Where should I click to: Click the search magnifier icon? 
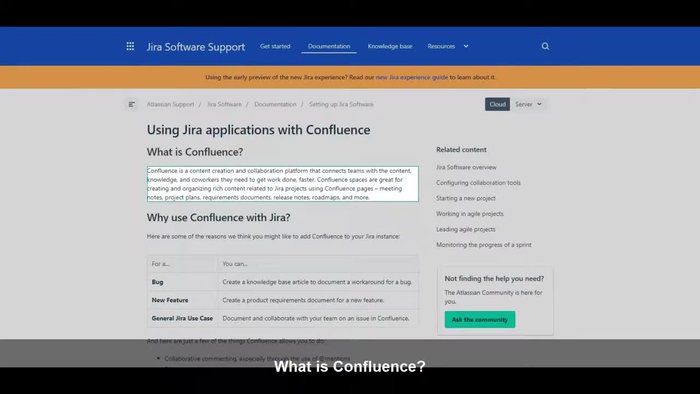point(545,46)
